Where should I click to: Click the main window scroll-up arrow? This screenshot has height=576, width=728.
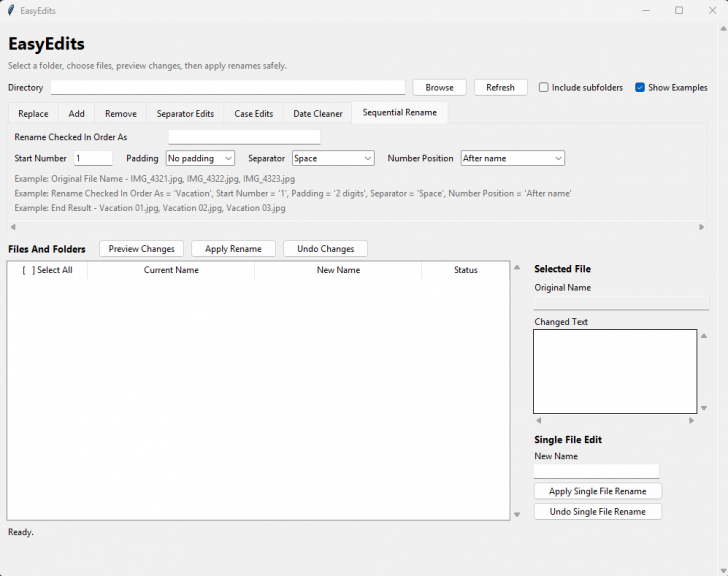click(x=723, y=29)
